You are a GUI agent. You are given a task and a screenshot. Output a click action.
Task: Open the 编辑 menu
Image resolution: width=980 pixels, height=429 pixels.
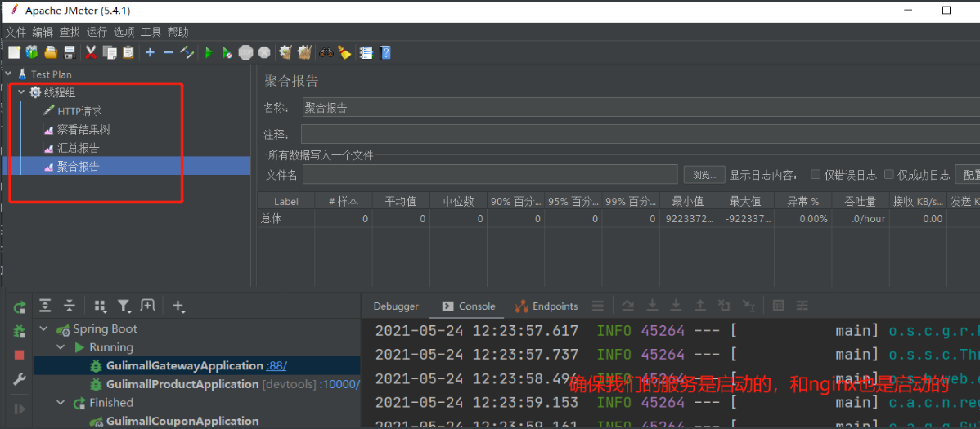[43, 32]
